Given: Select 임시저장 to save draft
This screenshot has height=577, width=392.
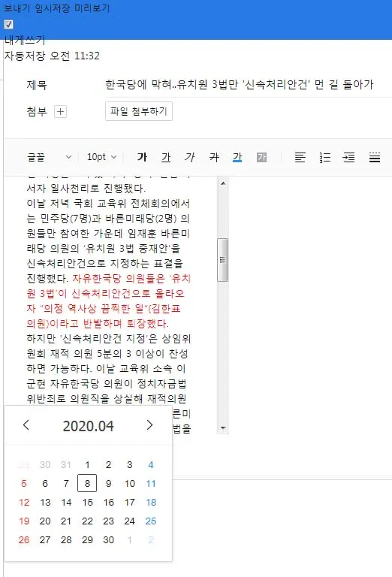Looking at the screenshot, I should click(x=53, y=8).
